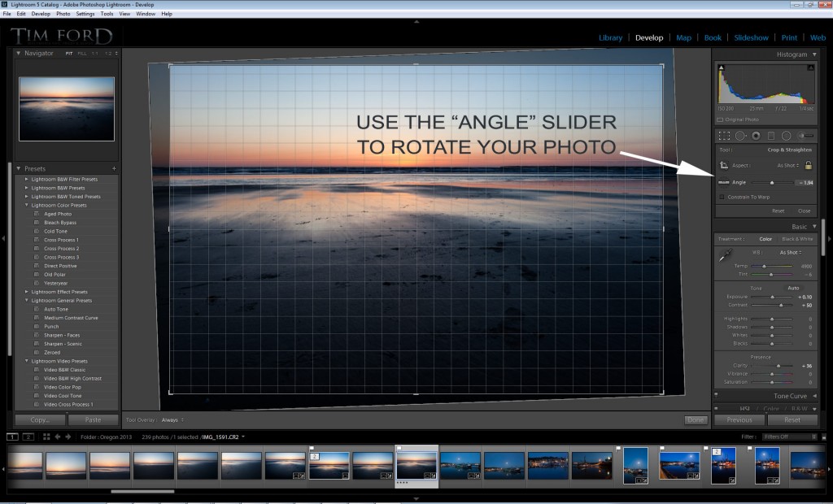
Task: Click the White Balance eyedropper
Action: pos(724,256)
